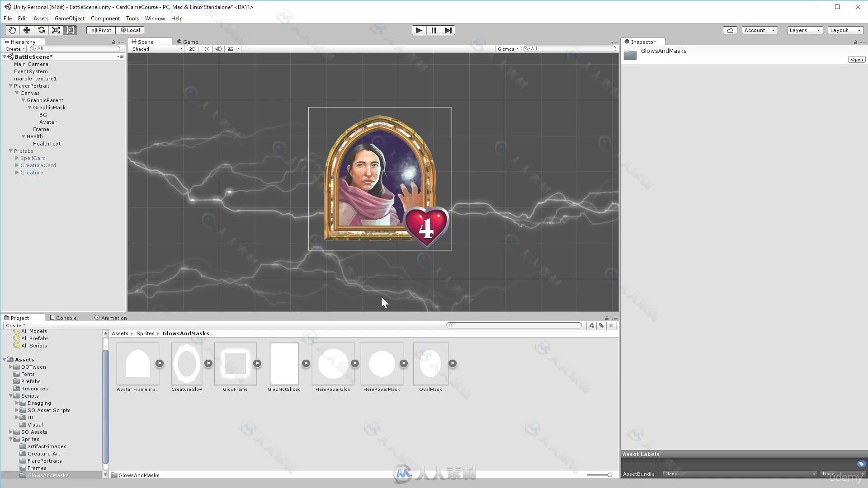
Task: Select the HeroPowerGlow sprite thumbnail
Action: coord(333,364)
